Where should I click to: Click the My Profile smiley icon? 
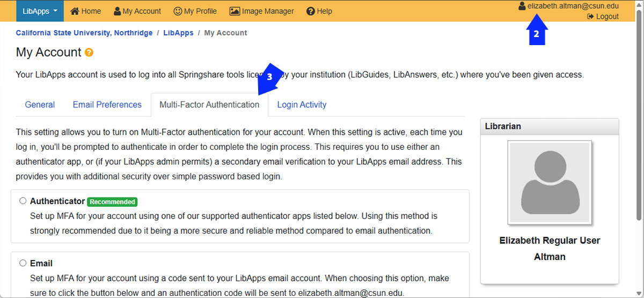[x=178, y=11]
